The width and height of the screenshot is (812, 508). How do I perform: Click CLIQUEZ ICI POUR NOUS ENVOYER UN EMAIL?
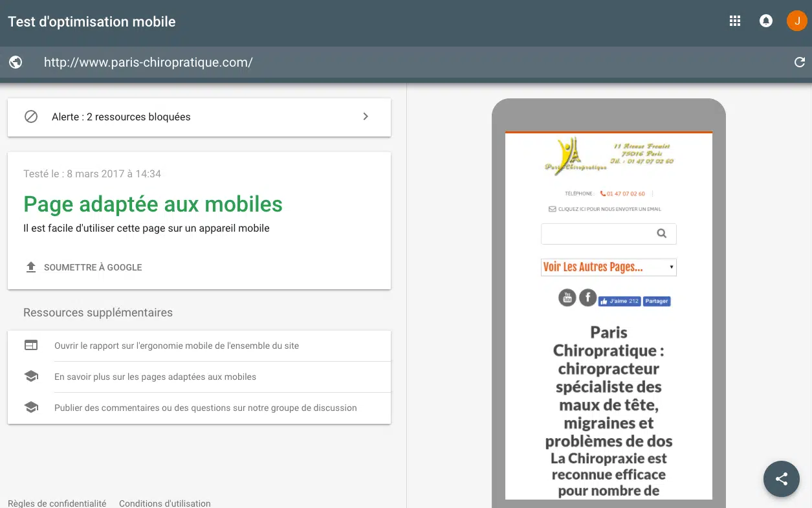point(609,209)
